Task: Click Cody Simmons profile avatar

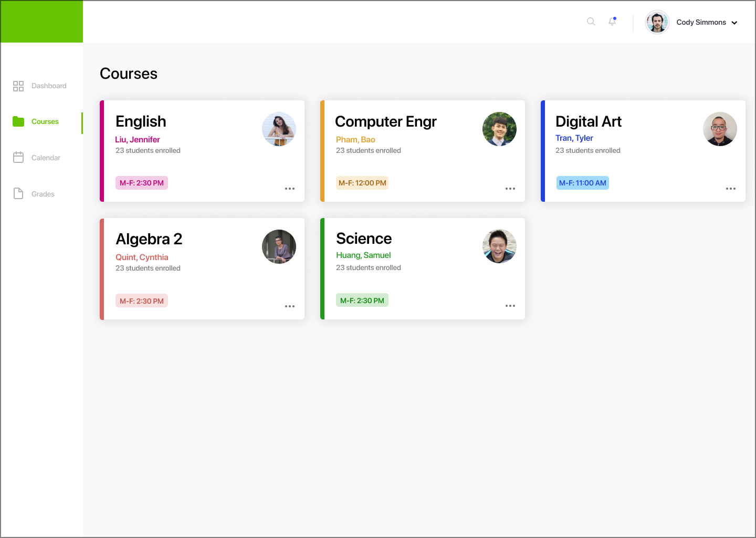Action: [657, 22]
